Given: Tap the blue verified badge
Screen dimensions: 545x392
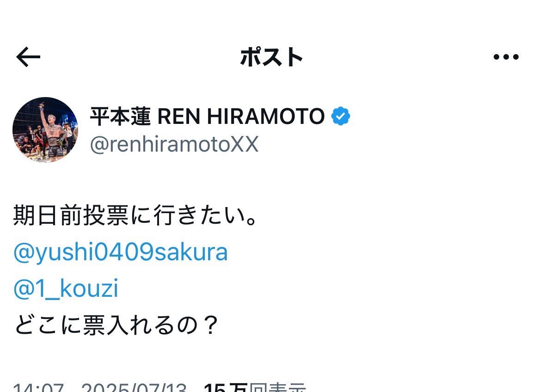Looking at the screenshot, I should (x=341, y=116).
